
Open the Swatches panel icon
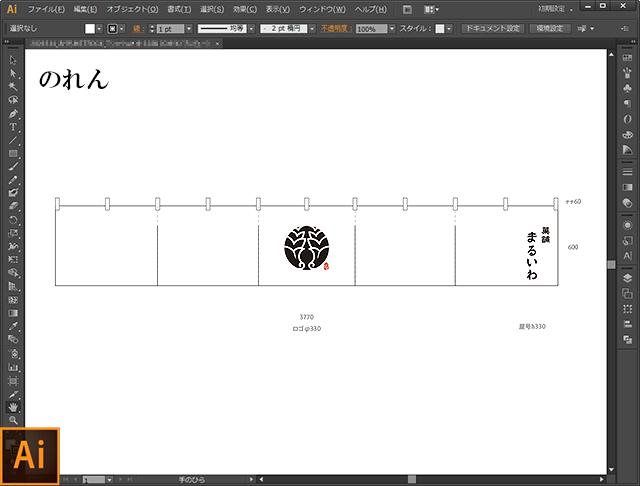[627, 58]
